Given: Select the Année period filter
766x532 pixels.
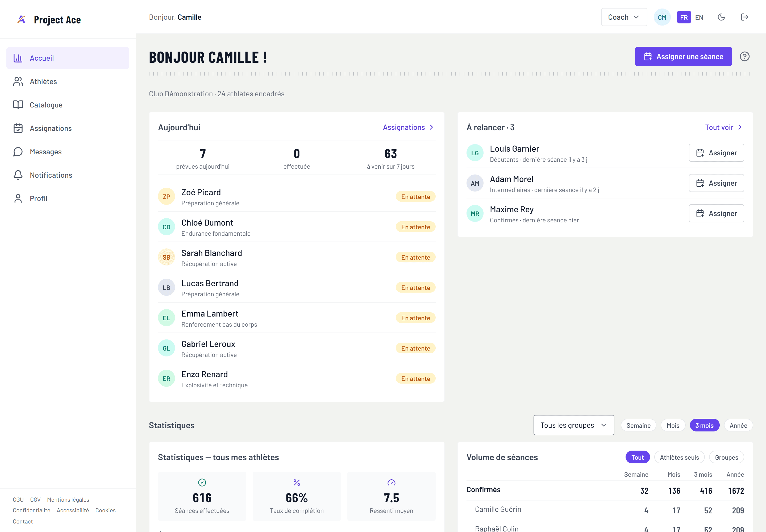Looking at the screenshot, I should [x=738, y=425].
